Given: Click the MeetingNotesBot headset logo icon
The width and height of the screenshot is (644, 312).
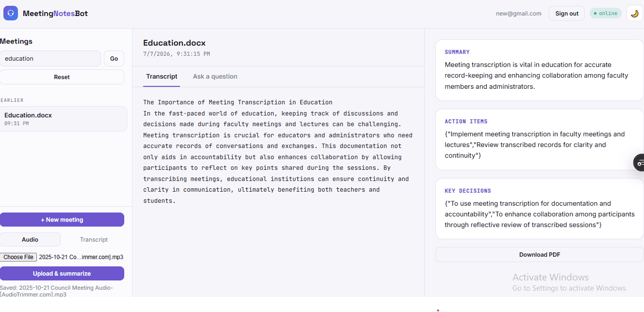Looking at the screenshot, I should click(11, 13).
